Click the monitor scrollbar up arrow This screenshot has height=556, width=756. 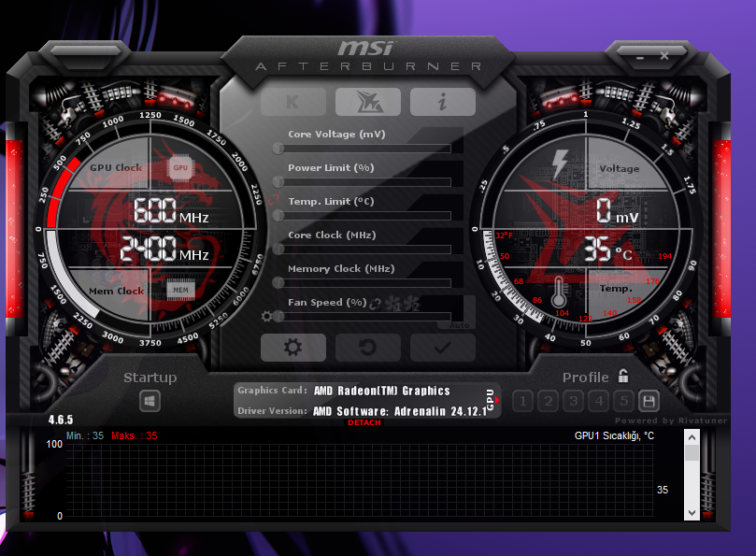pos(692,437)
